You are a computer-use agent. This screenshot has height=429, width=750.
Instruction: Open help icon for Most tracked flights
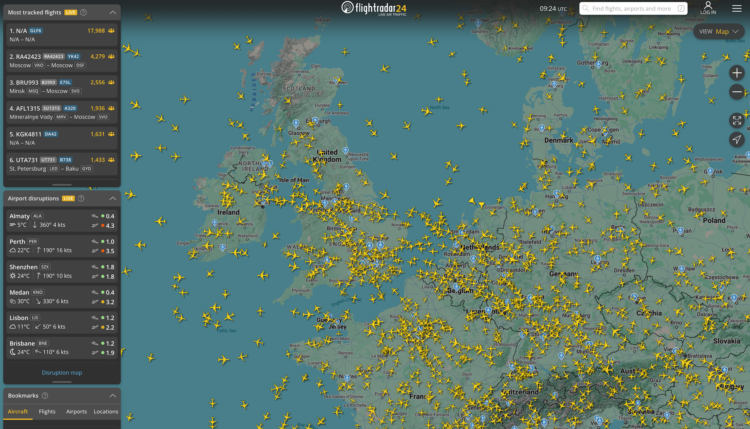(84, 12)
